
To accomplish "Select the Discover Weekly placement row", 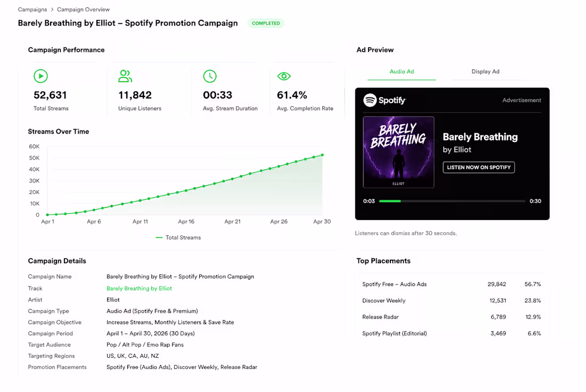I will coord(451,300).
